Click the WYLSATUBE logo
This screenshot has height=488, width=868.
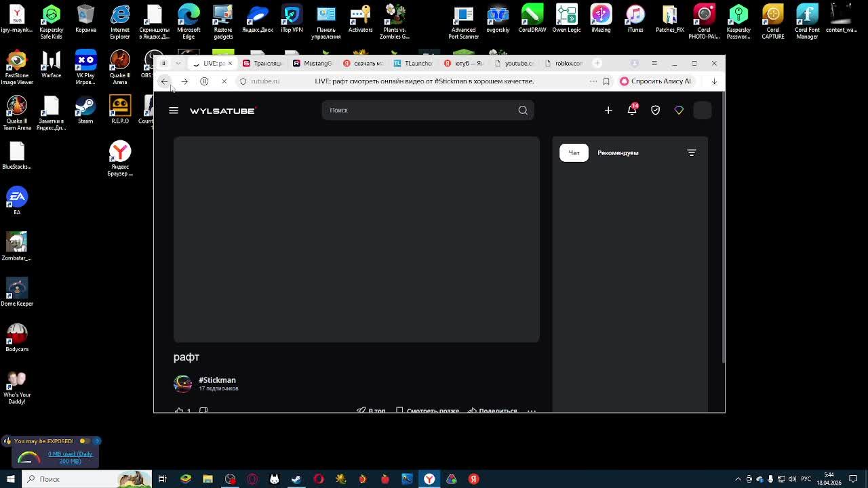[x=222, y=110]
